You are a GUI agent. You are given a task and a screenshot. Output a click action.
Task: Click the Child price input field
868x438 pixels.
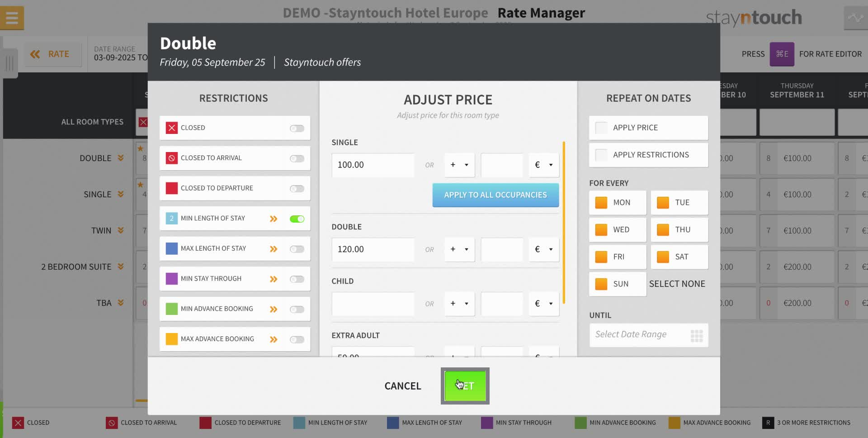click(373, 304)
